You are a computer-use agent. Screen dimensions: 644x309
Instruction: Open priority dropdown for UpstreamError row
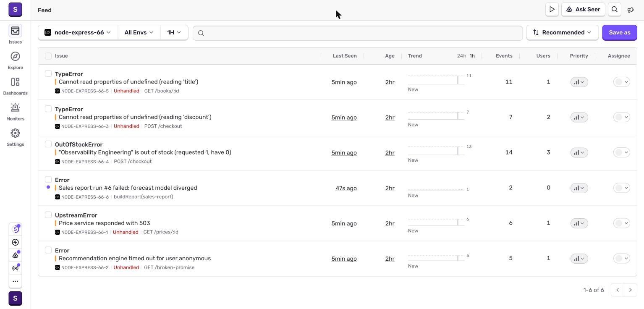click(579, 223)
